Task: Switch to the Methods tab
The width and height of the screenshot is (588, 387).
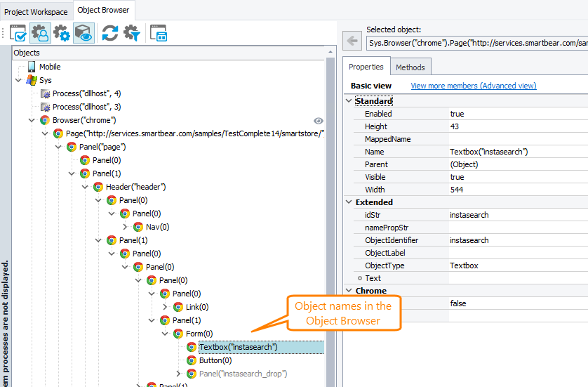Action: (x=410, y=67)
